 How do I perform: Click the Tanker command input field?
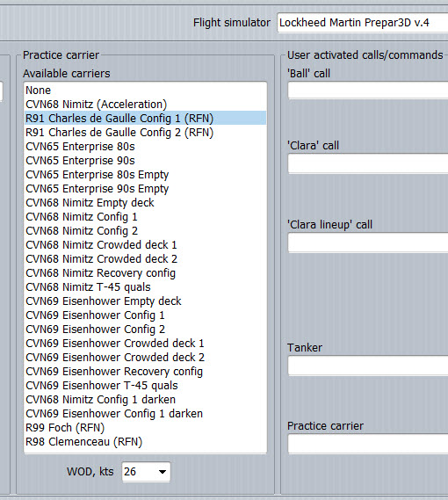pos(368,366)
